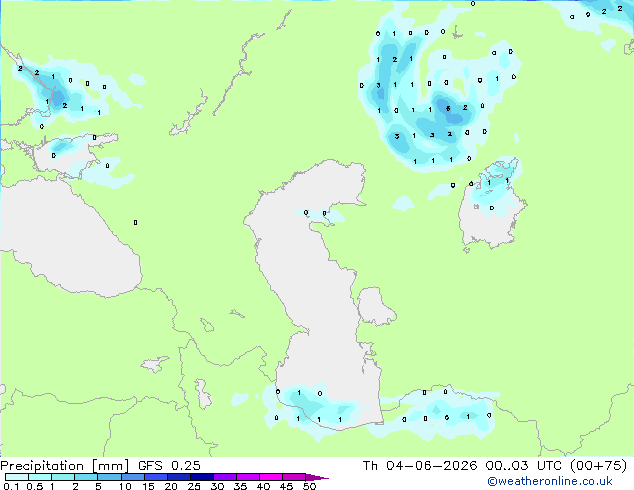The image size is (634, 490).
Task: Click the 1–2 mm legend color swatch
Action: (63, 477)
